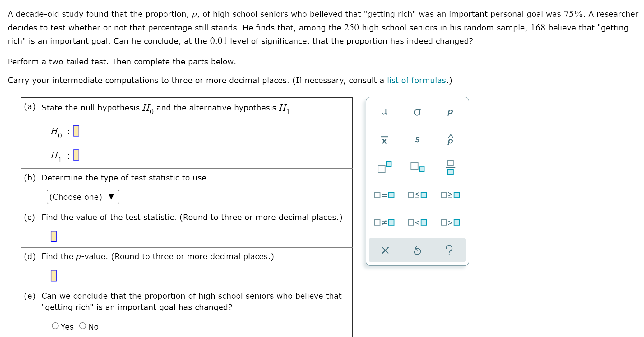Screen dimensions: 644x337
Task: Click the H0 hypothesis answer box
Action: (76, 131)
